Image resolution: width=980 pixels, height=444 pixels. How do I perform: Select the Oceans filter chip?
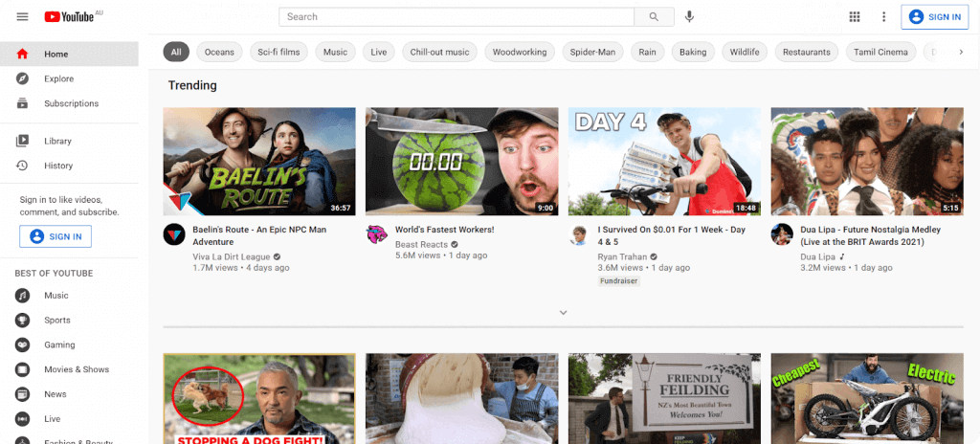219,52
